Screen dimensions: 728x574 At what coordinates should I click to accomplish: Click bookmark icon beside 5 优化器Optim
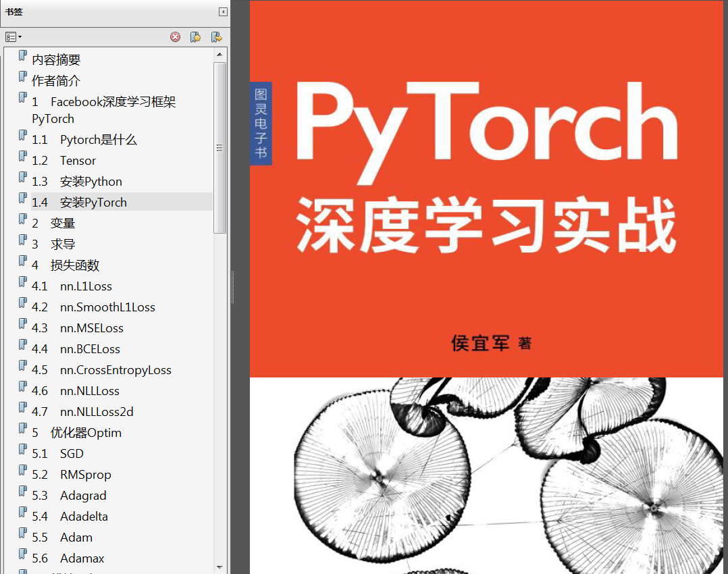[23, 428]
